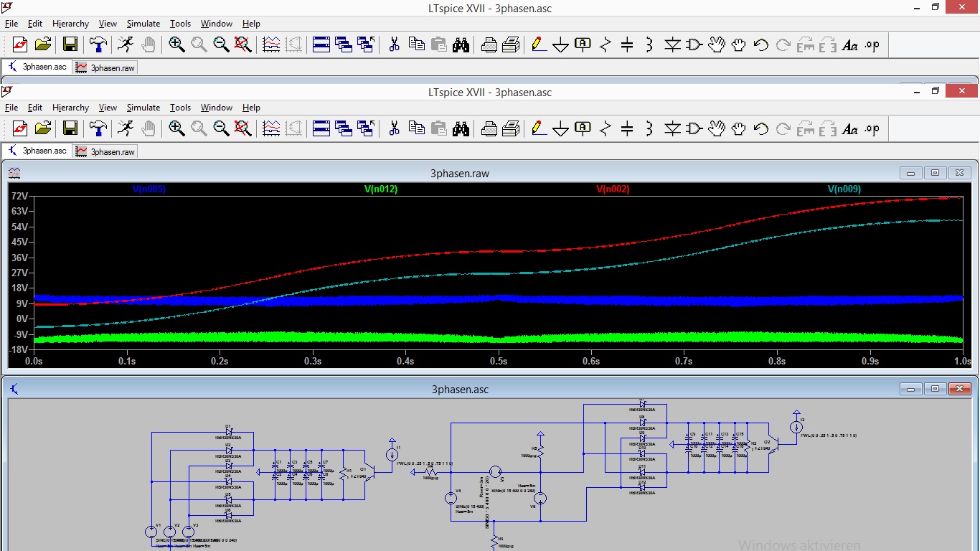Select blue trace label V(n005)
Viewport: 980px width, 551px height.
click(149, 189)
